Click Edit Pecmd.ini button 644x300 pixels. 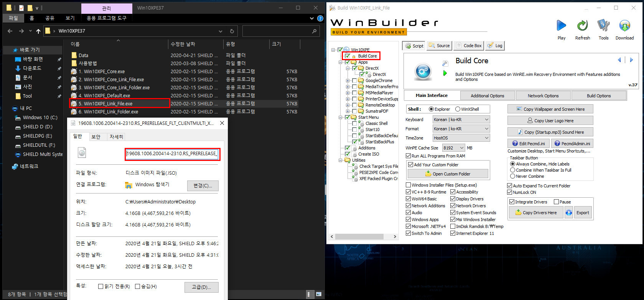tap(528, 144)
